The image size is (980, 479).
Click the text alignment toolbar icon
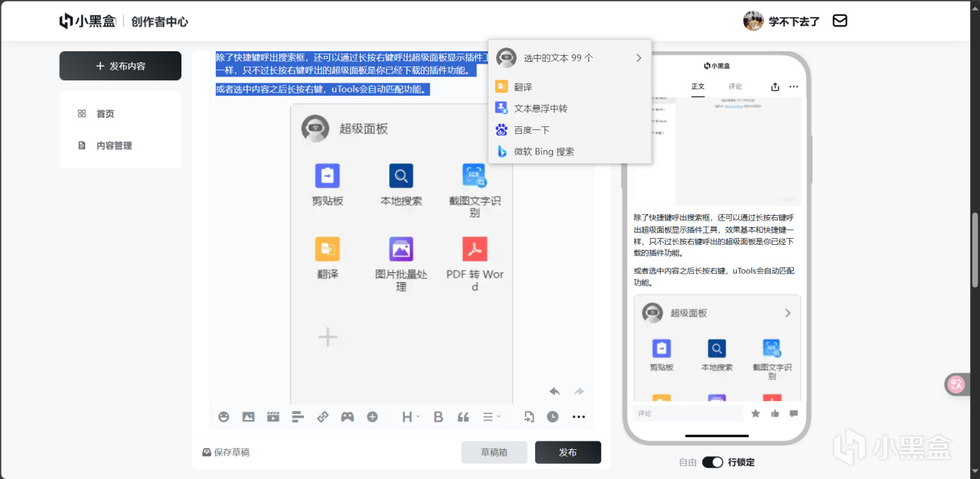tap(298, 417)
